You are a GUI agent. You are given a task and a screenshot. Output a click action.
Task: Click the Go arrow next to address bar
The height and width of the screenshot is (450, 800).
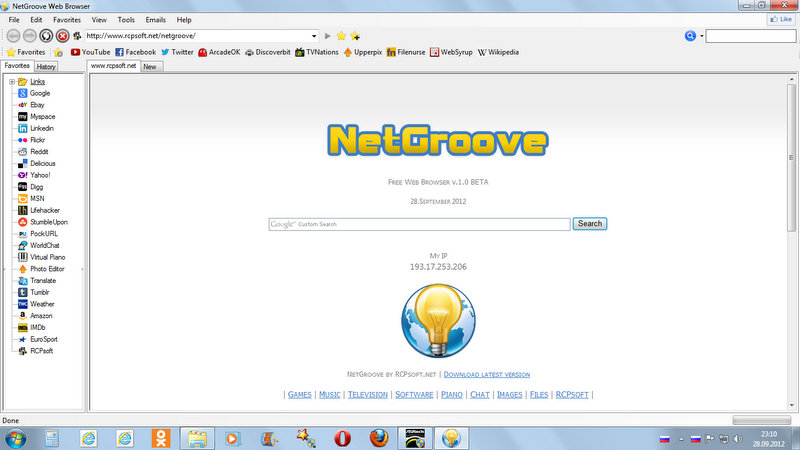tap(328, 36)
